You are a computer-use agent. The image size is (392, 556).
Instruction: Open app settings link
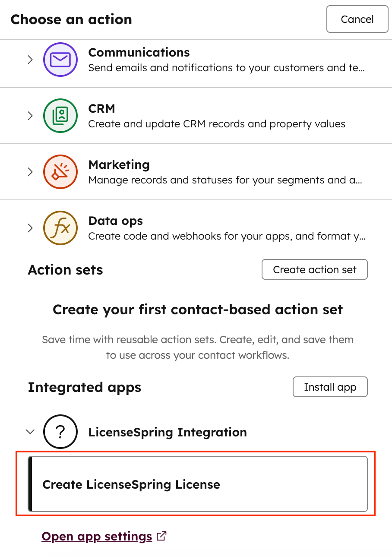97,537
